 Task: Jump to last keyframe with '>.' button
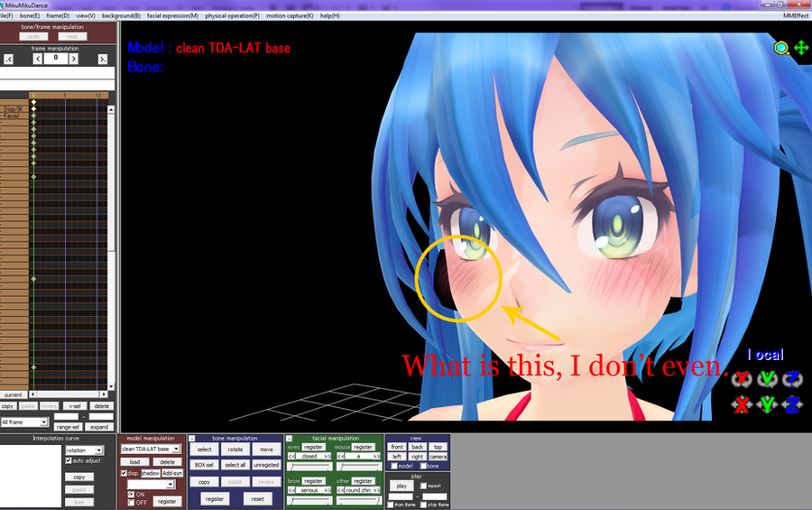(x=103, y=60)
